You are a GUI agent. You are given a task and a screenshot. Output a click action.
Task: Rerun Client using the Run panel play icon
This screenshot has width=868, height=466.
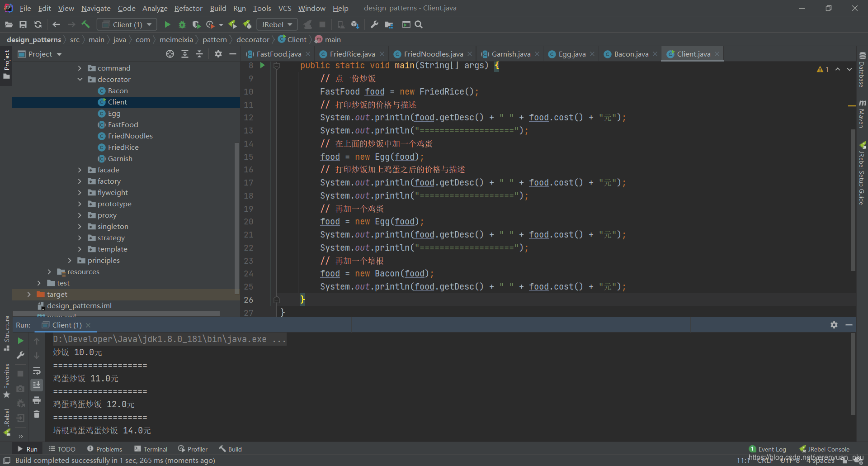[x=20, y=341]
